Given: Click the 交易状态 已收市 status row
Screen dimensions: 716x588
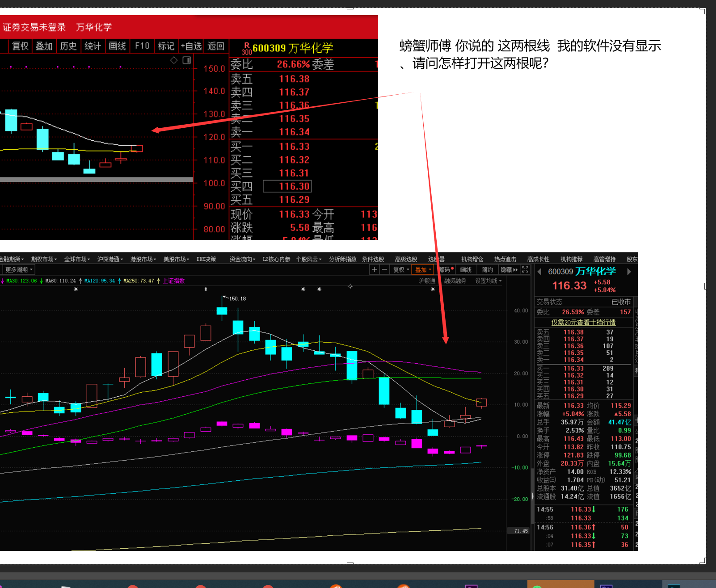Looking at the screenshot, I should coord(584,302).
